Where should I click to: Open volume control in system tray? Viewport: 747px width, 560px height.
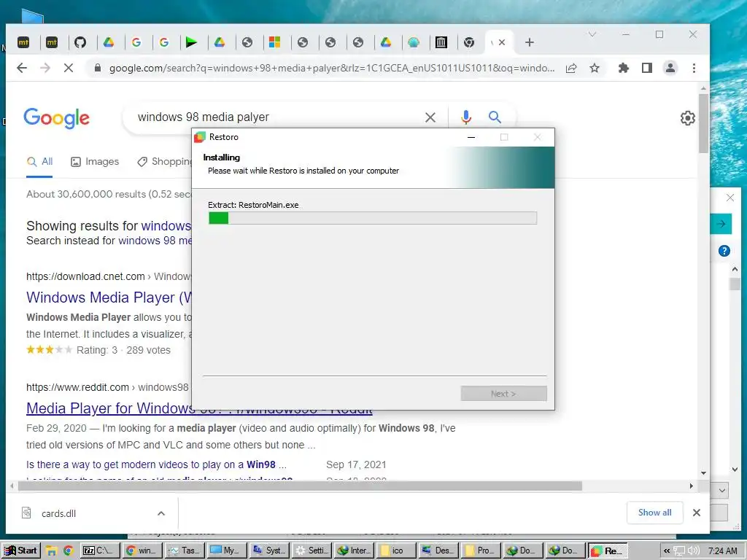(695, 551)
